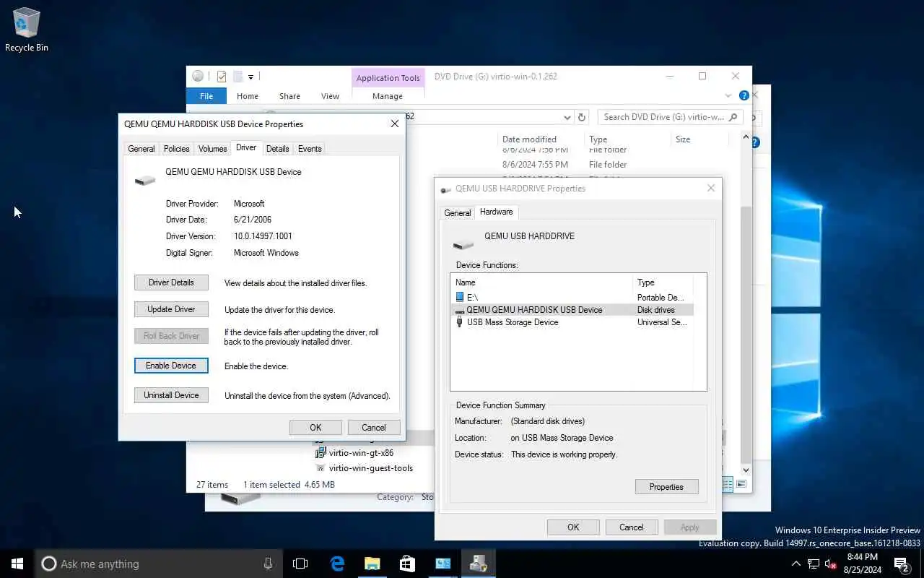Click the Uninstall Device button
Screen dimensions: 924x578
(171, 395)
